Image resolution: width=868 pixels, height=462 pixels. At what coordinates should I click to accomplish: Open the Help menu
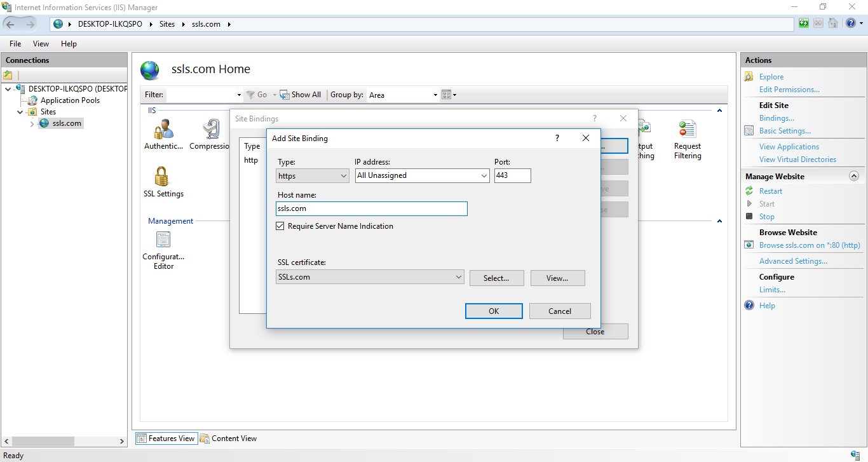pos(69,44)
